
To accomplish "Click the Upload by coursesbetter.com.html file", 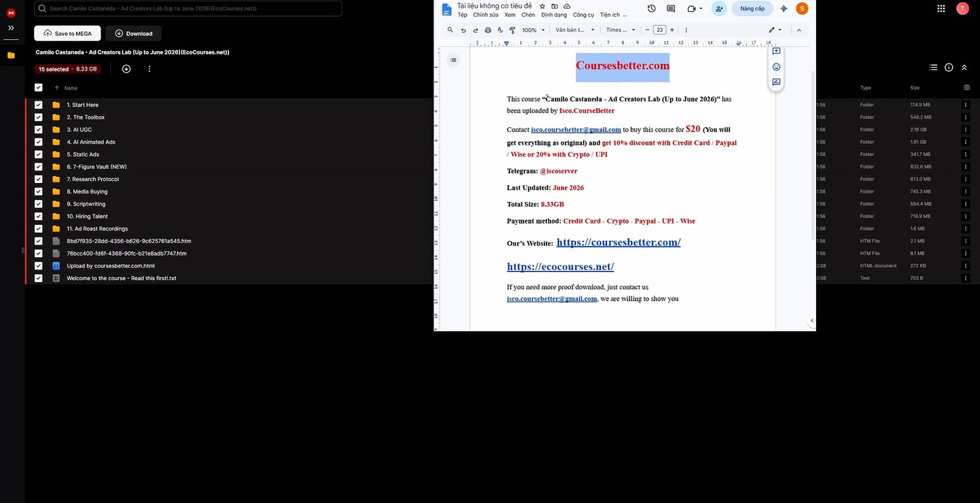I will click(x=111, y=266).
